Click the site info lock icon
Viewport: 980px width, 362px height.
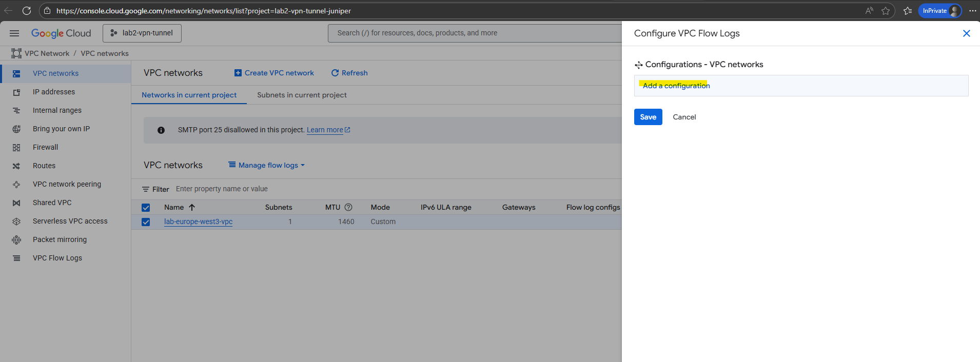pyautogui.click(x=47, y=11)
